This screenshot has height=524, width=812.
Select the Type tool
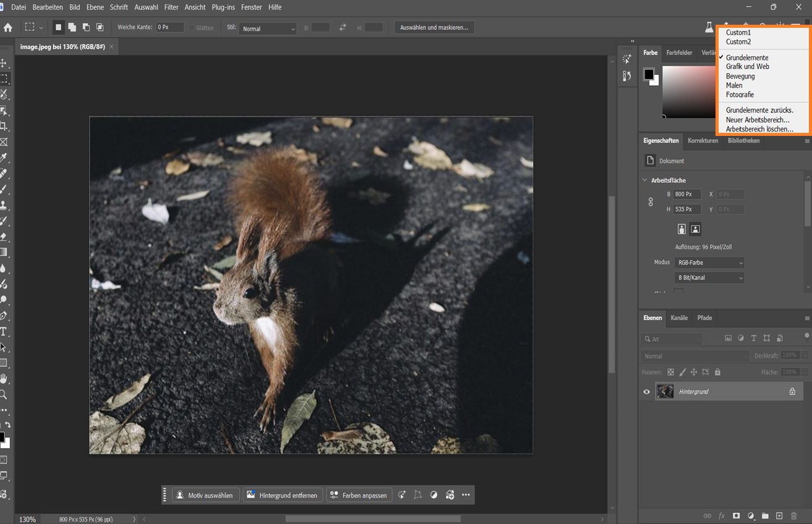[x=5, y=331]
